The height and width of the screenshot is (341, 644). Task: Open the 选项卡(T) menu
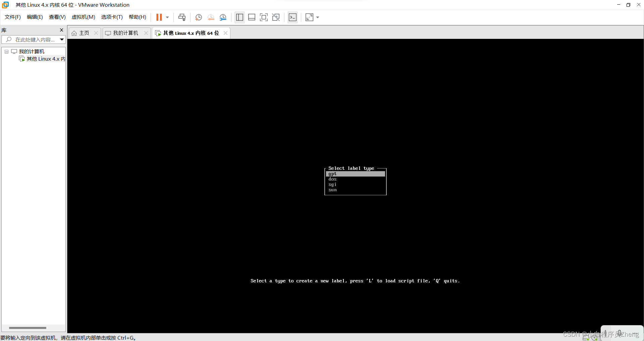112,17
